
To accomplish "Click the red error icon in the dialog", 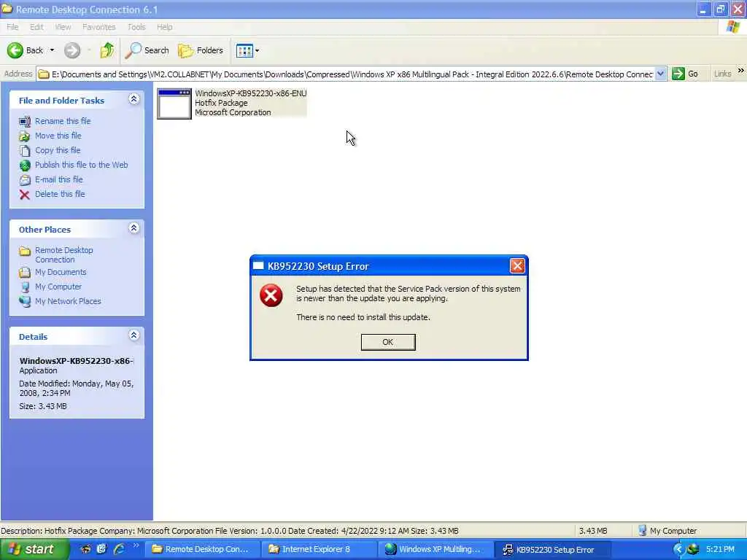I will pos(271,295).
